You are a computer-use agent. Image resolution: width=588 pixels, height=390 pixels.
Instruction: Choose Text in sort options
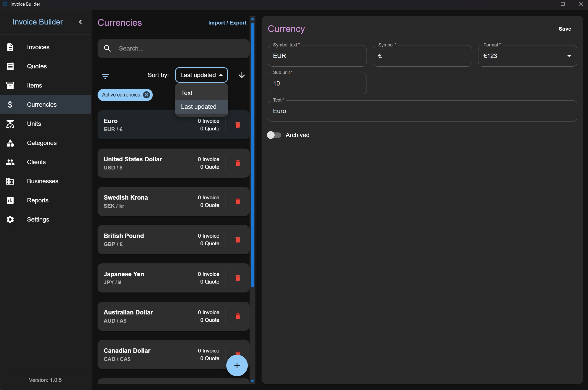tap(202, 93)
